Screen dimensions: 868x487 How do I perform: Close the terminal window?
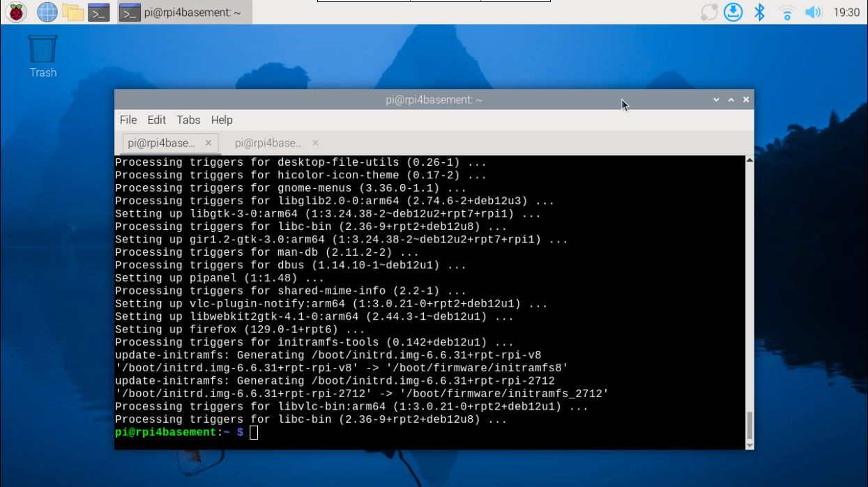pos(746,100)
